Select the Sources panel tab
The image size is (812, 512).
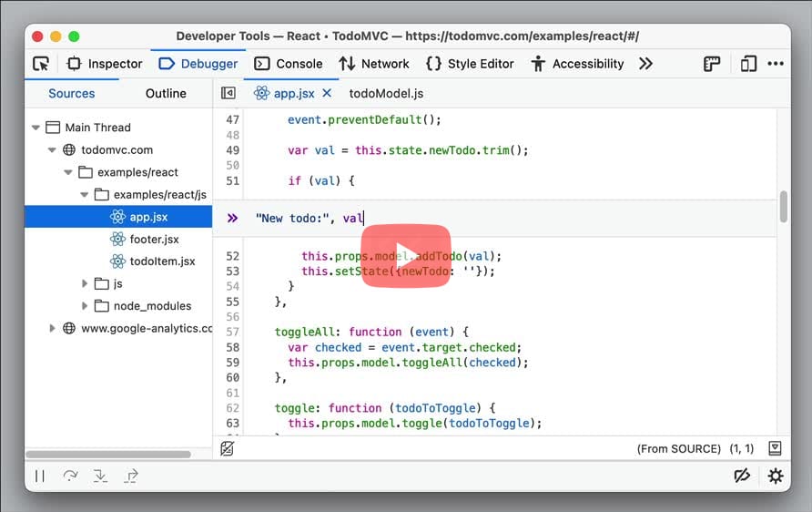[x=72, y=93]
